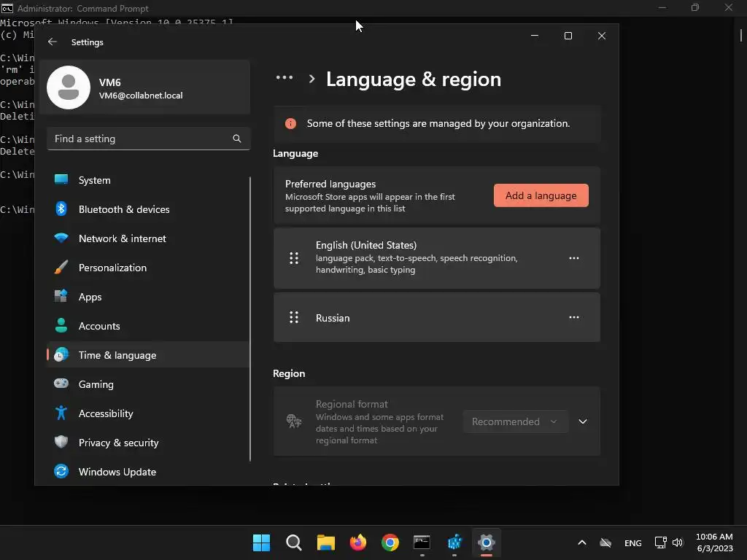Click Command Prompt window title bar icon
This screenshot has width=747, height=560.
point(7,8)
